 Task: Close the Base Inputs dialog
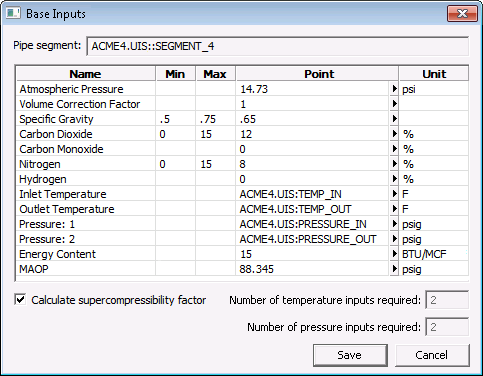click(462, 13)
